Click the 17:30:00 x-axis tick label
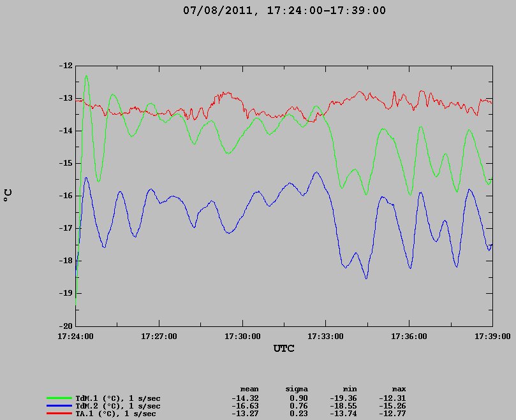The width and height of the screenshot is (516, 420). pyautogui.click(x=242, y=337)
